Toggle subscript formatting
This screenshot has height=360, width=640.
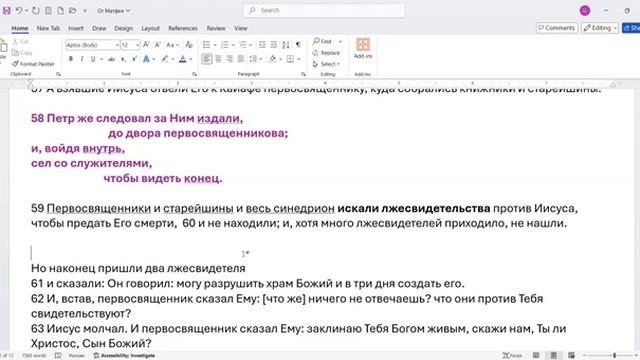tap(123, 59)
